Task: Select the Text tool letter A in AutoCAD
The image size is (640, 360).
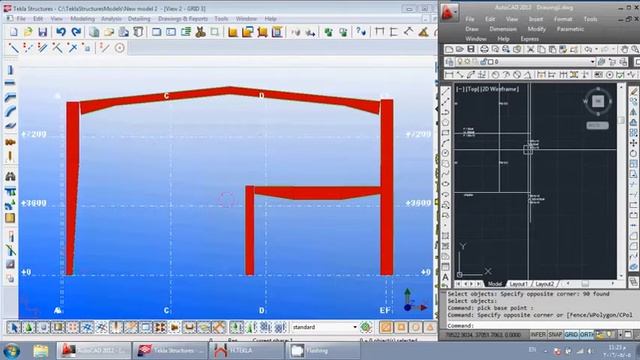Action: (445, 277)
